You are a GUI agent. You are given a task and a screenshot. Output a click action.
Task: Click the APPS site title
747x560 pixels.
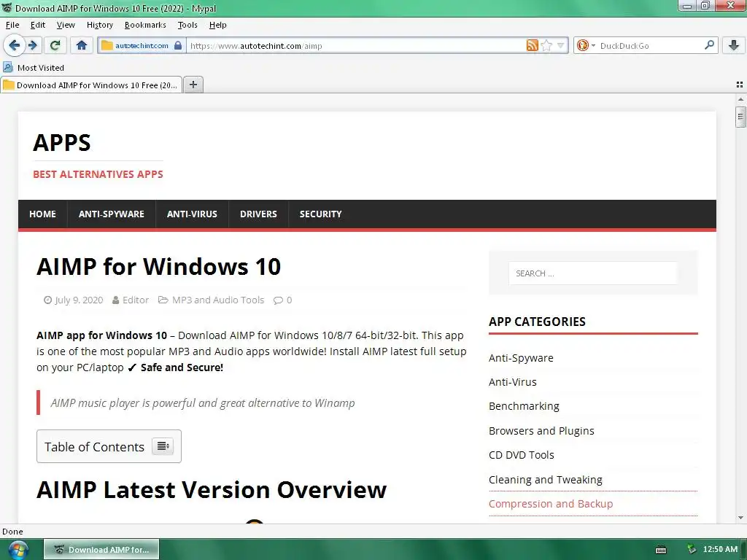[62, 142]
